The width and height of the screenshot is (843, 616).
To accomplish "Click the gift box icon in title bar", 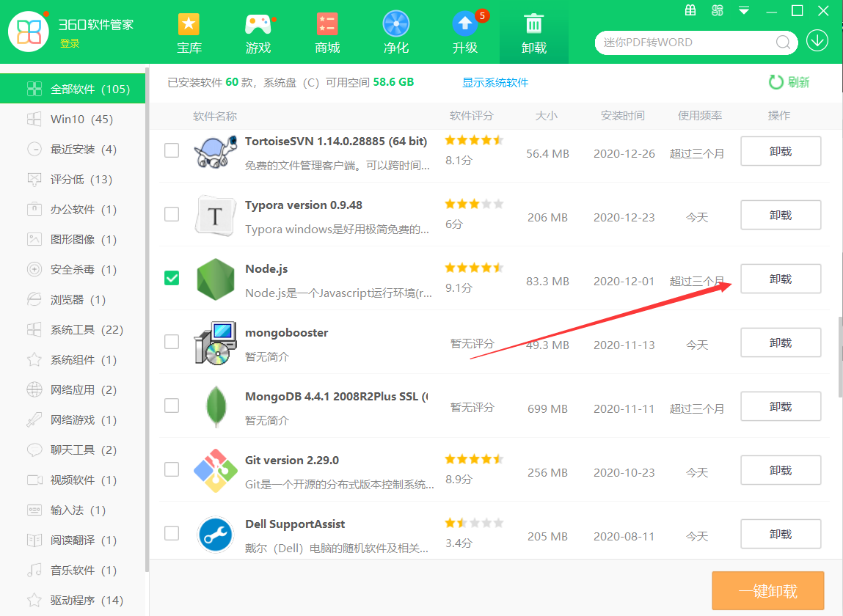I will (x=690, y=10).
